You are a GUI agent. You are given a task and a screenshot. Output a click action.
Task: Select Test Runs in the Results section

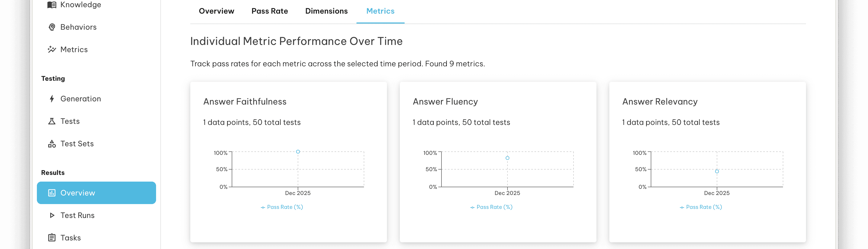[x=77, y=215]
